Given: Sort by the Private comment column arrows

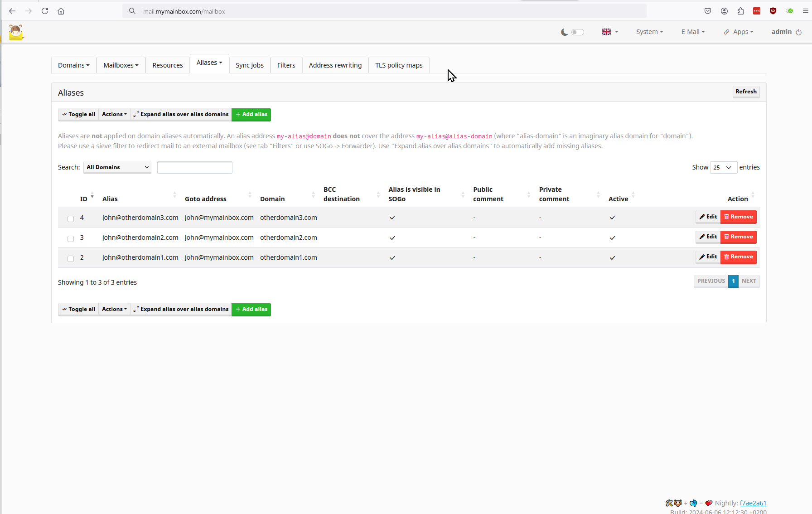Looking at the screenshot, I should 598,195.
